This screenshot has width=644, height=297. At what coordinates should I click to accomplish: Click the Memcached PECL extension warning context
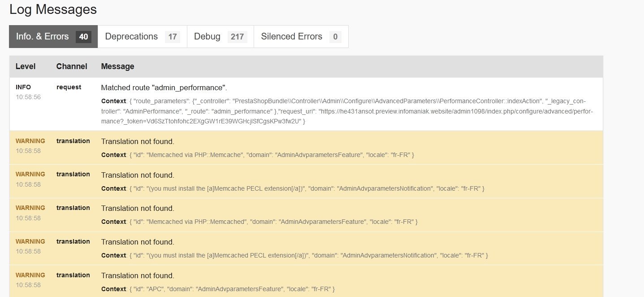click(294, 255)
